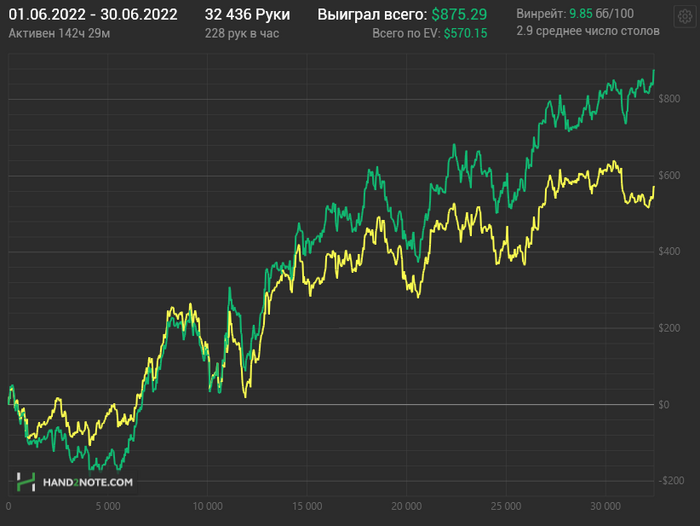Click the '10 000' x-axis label
Image resolution: width=700 pixels, height=526 pixels.
pyautogui.click(x=208, y=506)
